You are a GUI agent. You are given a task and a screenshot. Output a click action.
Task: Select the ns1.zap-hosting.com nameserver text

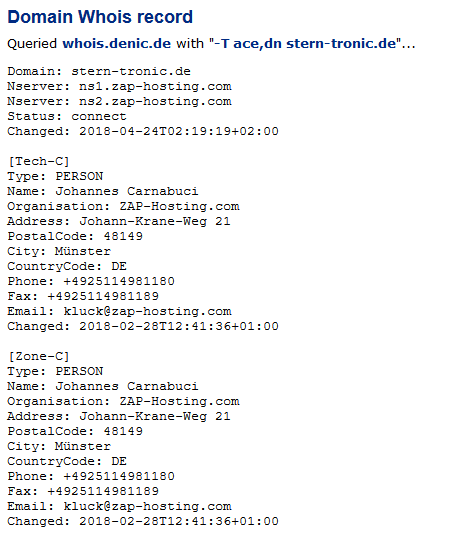(x=155, y=86)
